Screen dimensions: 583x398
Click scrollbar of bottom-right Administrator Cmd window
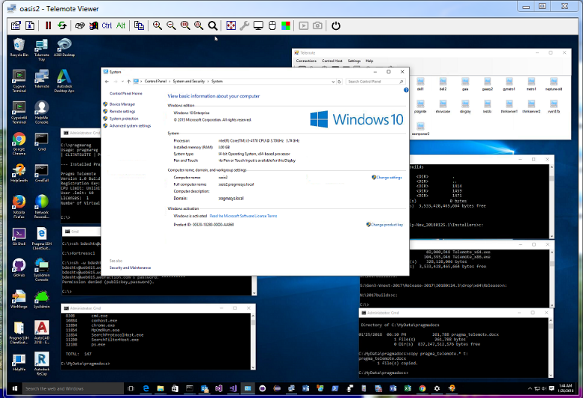(x=551, y=348)
